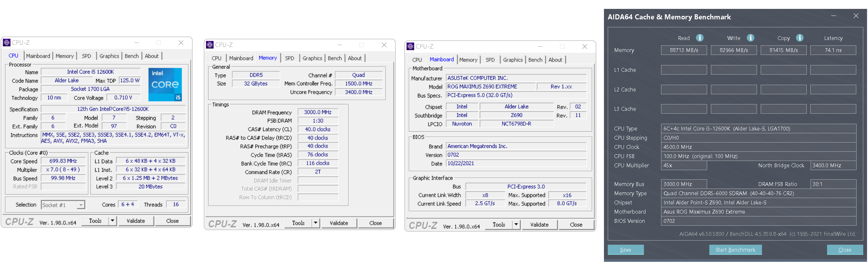Screen dimensions: 868x265
Task: Click Validate in first CPU-Z window
Action: click(136, 221)
